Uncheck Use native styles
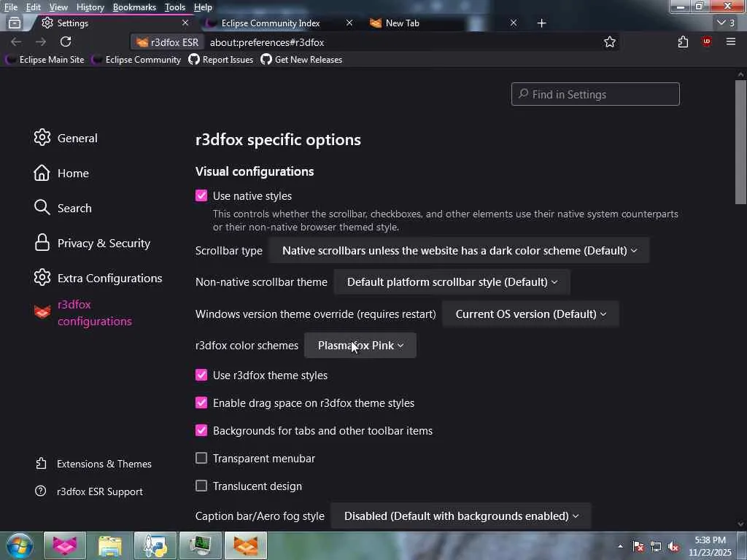747x560 pixels. click(201, 195)
